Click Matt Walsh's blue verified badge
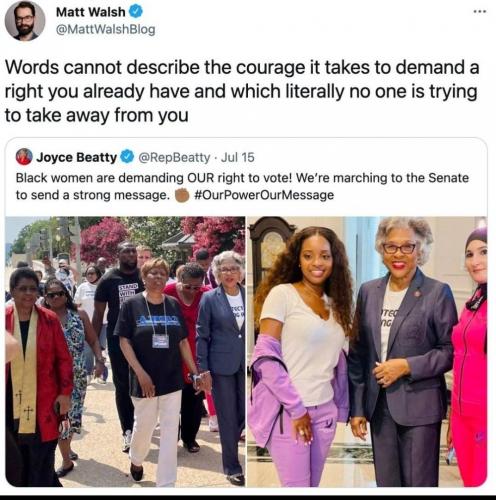496x500 pixels. click(x=136, y=12)
